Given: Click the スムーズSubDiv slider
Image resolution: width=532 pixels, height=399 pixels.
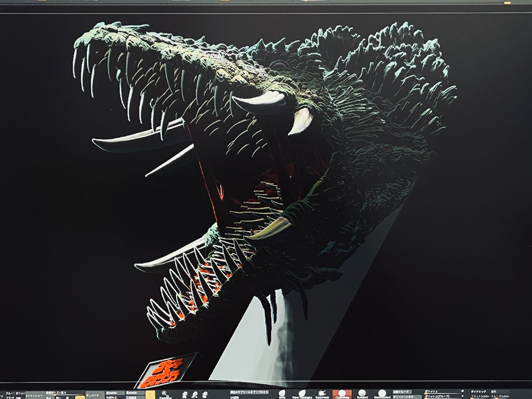Looking at the screenshot, I should tap(501, 397).
